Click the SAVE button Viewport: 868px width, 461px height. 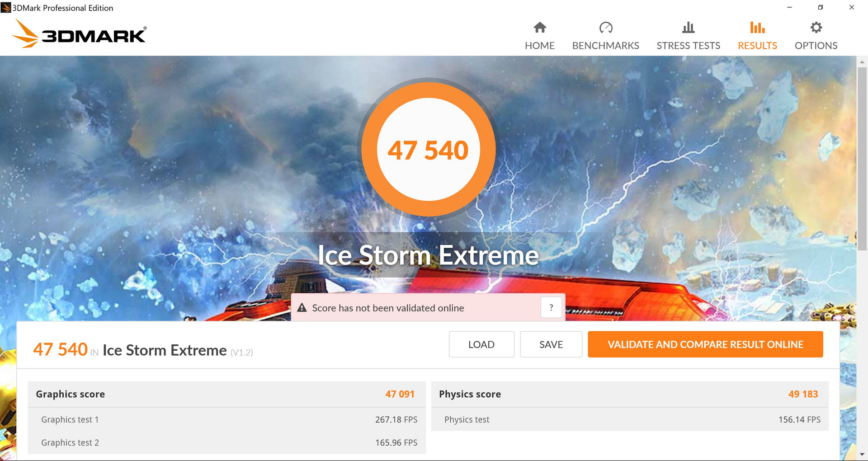tap(551, 344)
